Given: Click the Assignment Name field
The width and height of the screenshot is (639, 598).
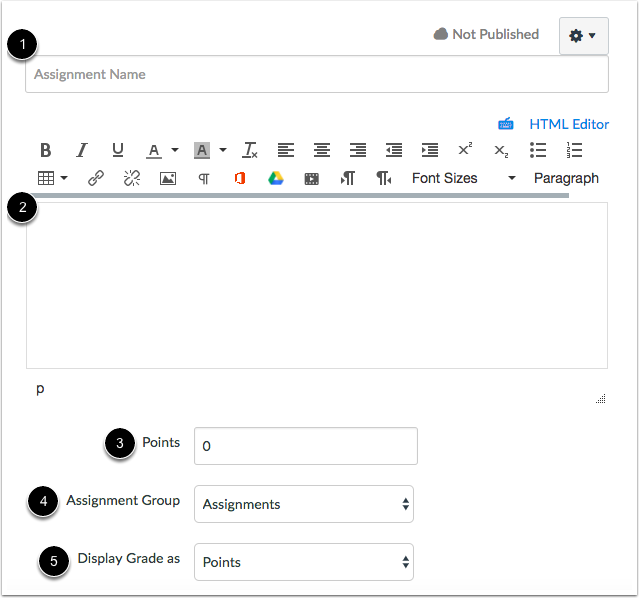Looking at the screenshot, I should click(x=317, y=74).
